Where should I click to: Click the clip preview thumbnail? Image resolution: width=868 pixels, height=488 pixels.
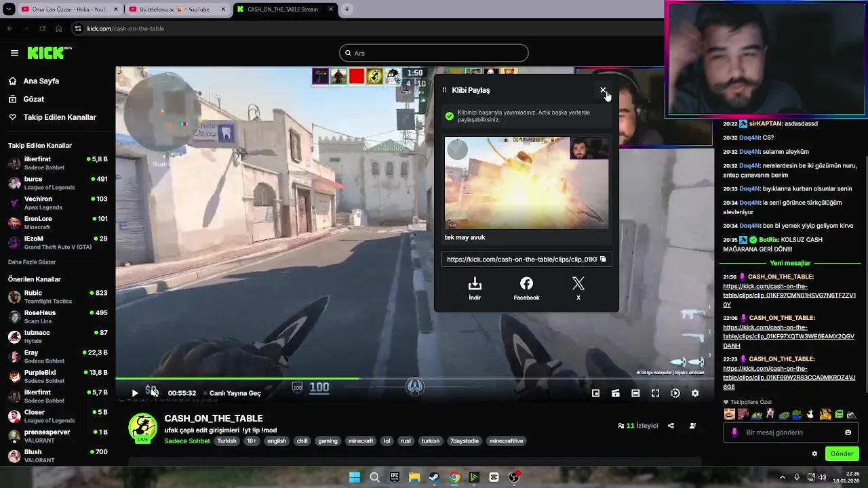click(526, 183)
